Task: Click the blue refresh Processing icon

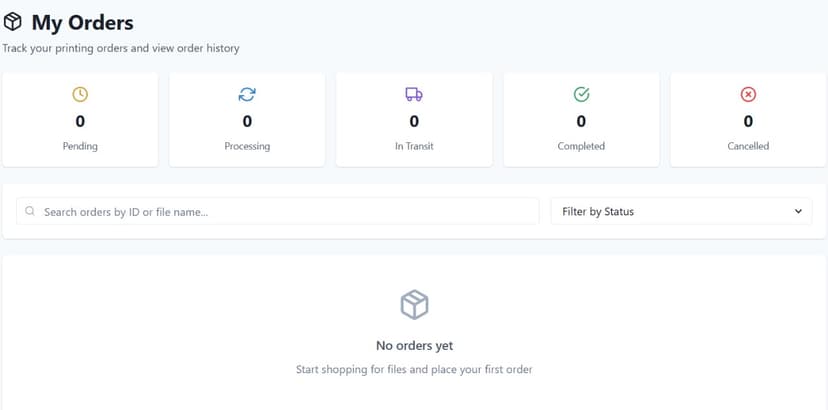Action: (247, 94)
